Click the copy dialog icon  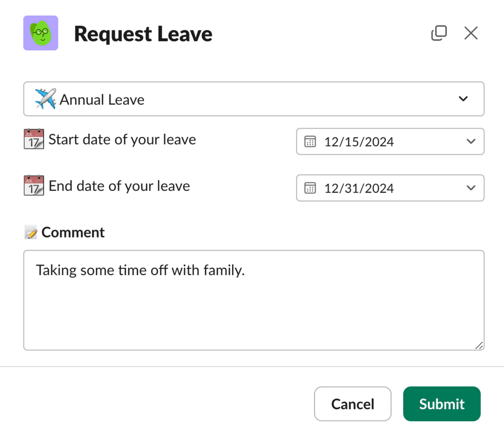coord(439,33)
